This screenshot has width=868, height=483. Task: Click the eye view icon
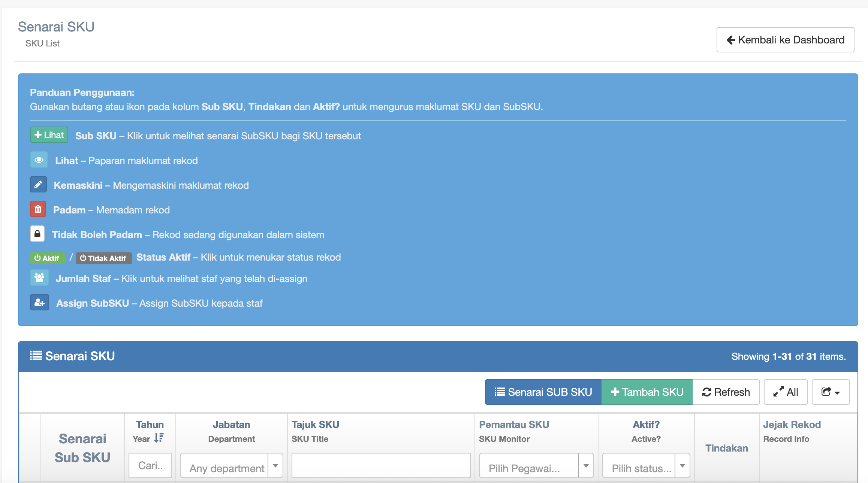(39, 160)
